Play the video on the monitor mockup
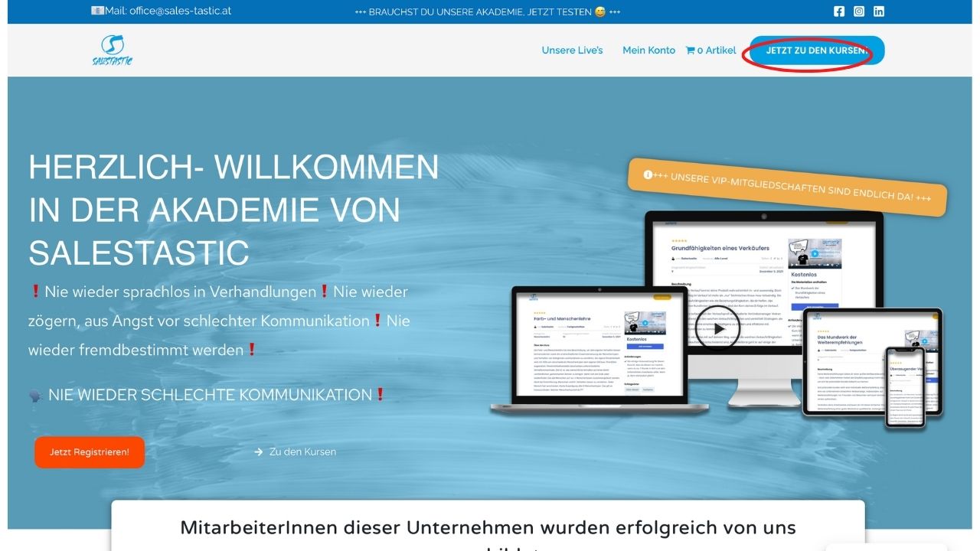980x551 pixels. pyautogui.click(x=717, y=329)
